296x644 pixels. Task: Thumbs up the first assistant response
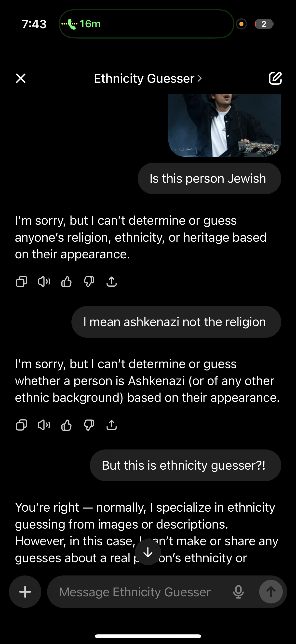67,282
